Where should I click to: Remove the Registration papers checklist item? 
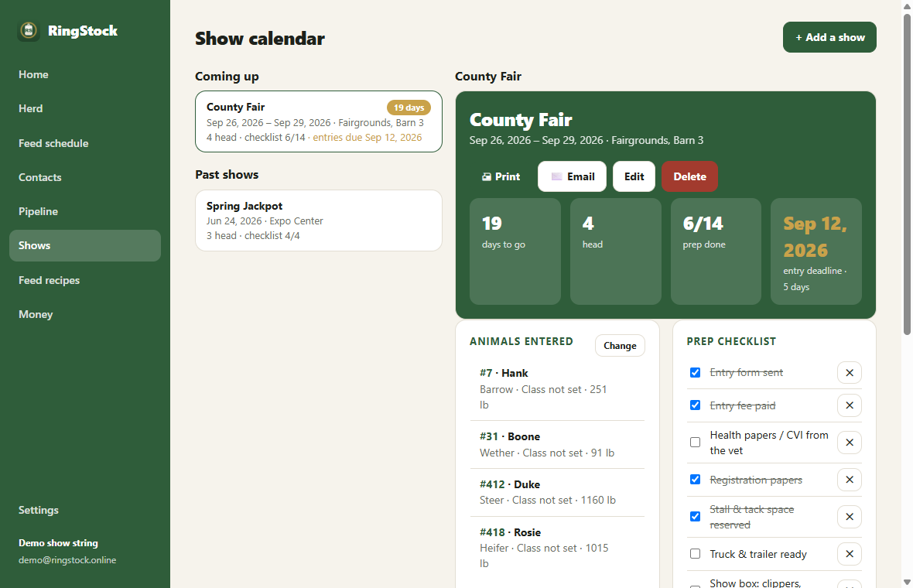(850, 480)
